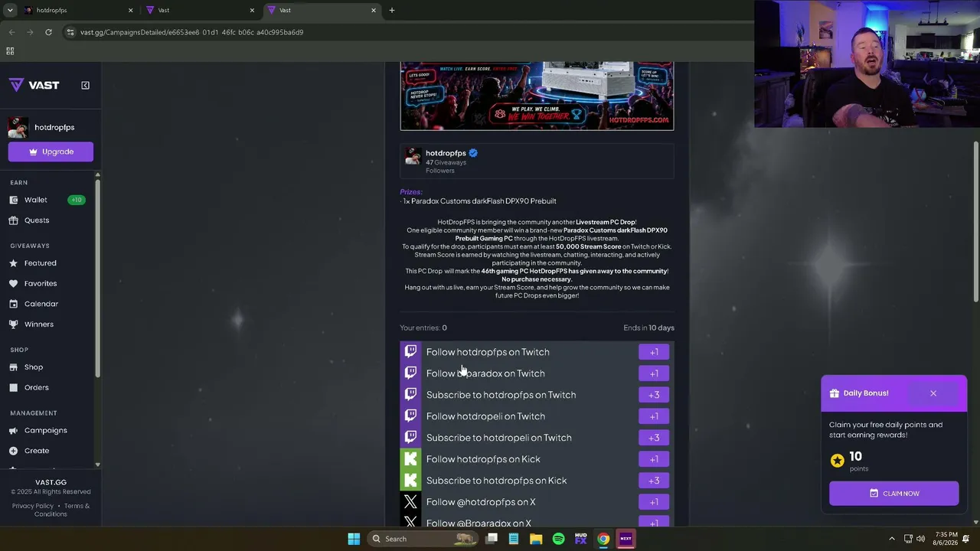
Task: Claim the daily bonus with Claim Now
Action: (x=893, y=494)
